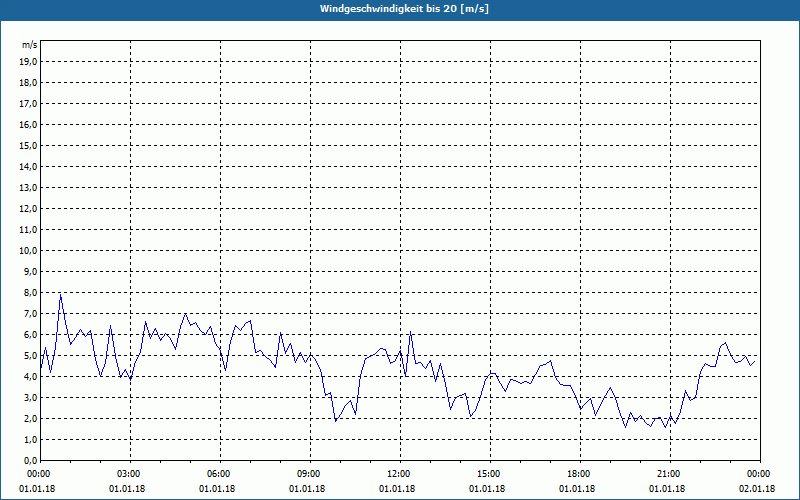800x500 pixels.
Task: Click the leftmost 00:00 time label
Action: point(38,474)
